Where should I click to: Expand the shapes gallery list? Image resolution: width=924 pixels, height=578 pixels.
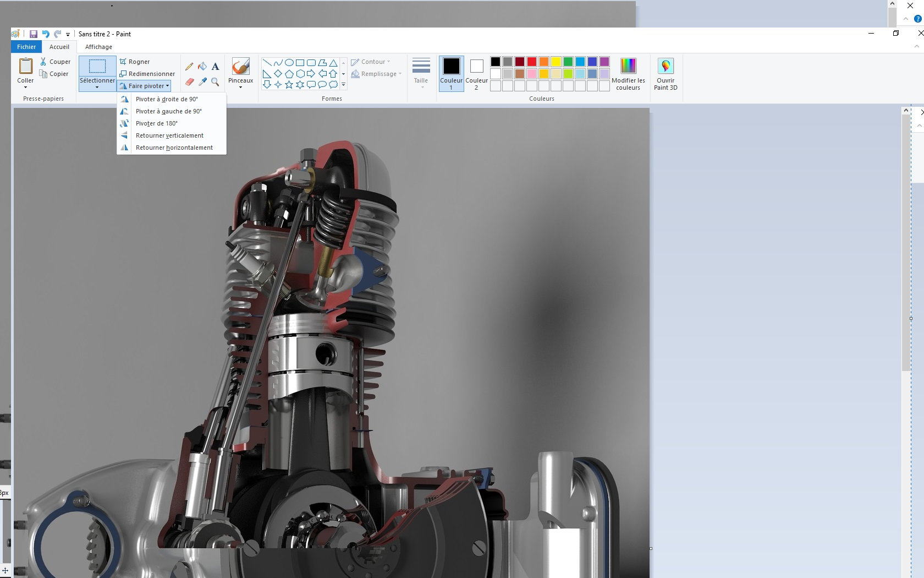point(343,85)
